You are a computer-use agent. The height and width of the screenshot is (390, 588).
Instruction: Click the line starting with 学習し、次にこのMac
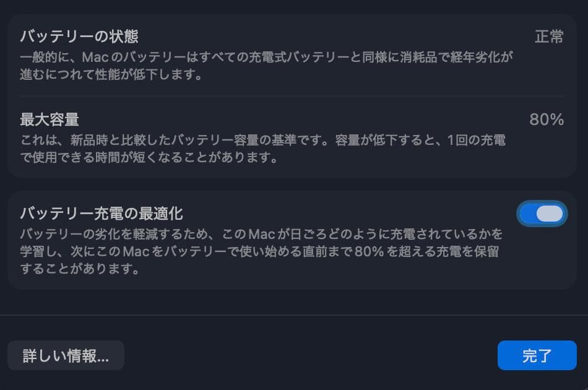coord(259,252)
